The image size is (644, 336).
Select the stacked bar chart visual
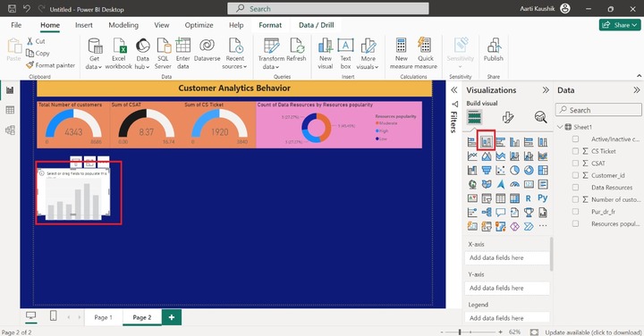point(472,142)
